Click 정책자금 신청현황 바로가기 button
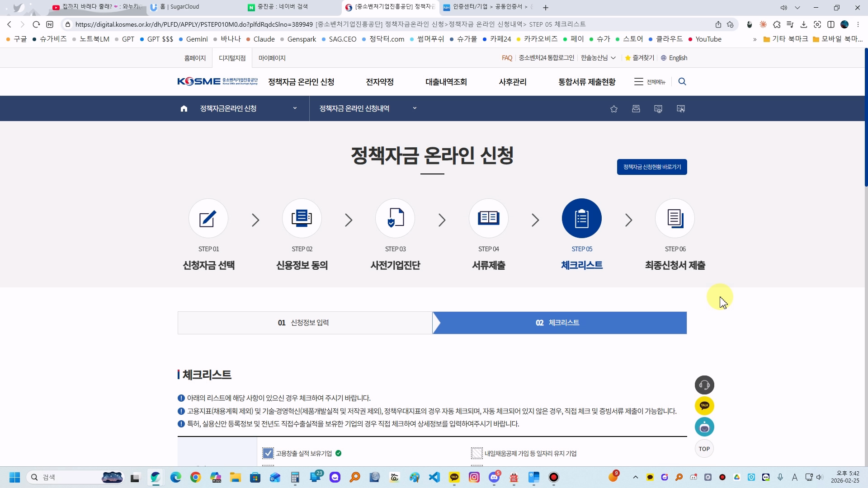The image size is (868, 488). coord(651,167)
